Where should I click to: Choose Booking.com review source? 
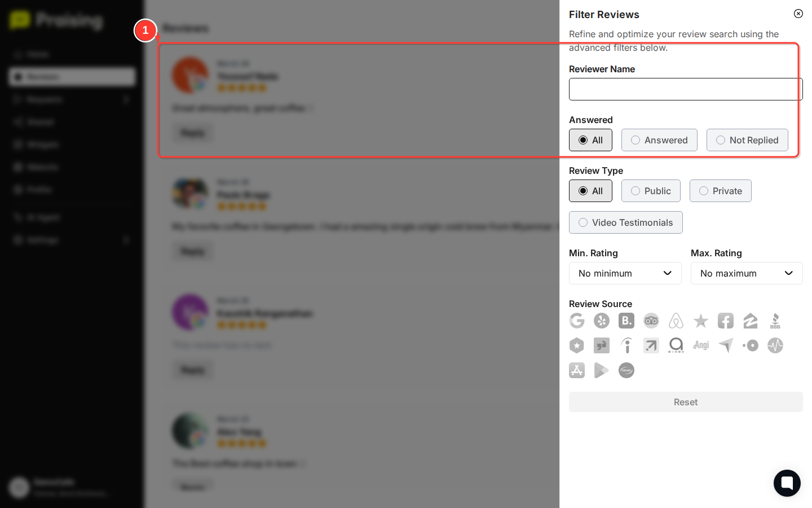[x=626, y=321]
